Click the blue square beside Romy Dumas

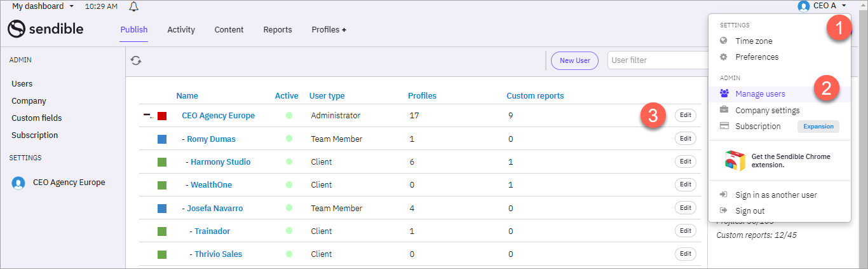(x=162, y=139)
